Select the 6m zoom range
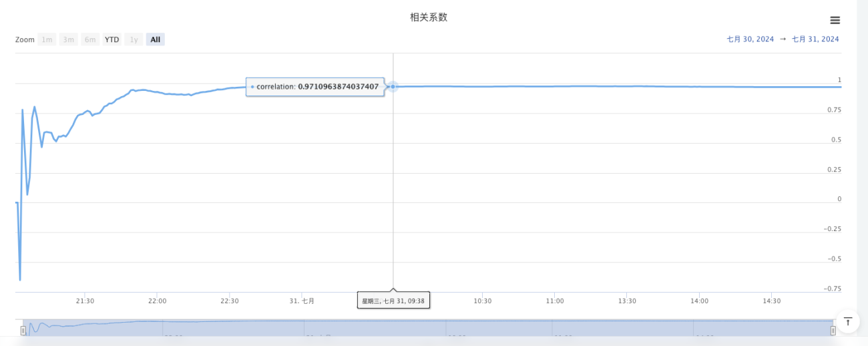This screenshot has height=346, width=868. point(90,39)
